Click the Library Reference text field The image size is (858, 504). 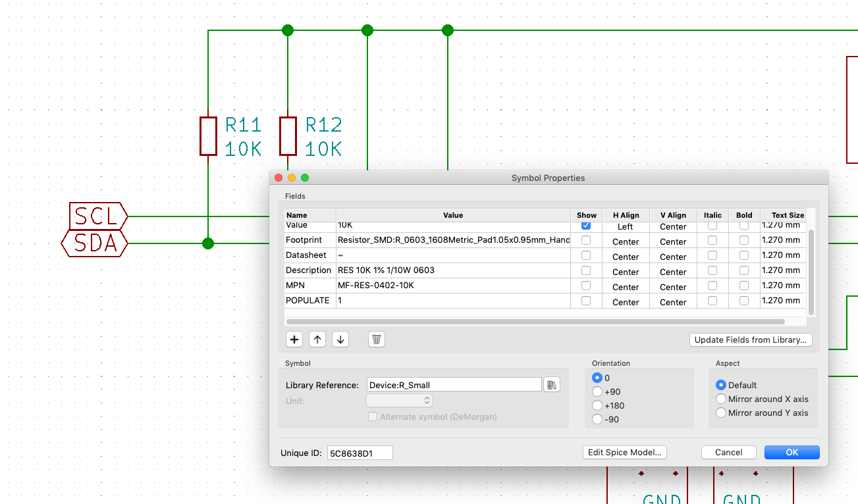[454, 384]
